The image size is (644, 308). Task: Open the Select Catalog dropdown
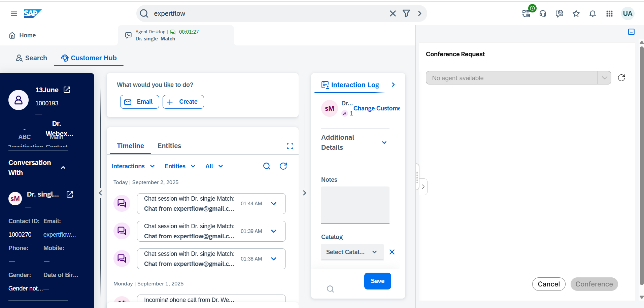pyautogui.click(x=352, y=252)
